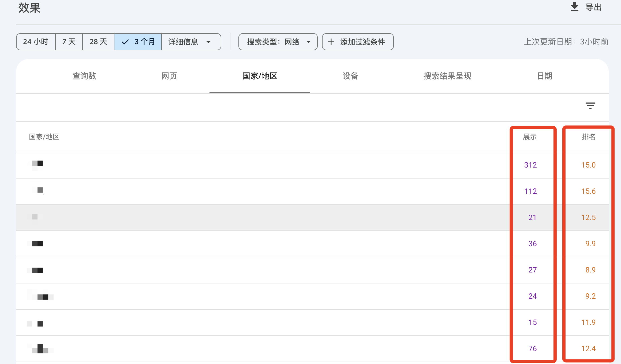Click the 上次更新日期 status text
621x364 pixels.
[x=566, y=42]
